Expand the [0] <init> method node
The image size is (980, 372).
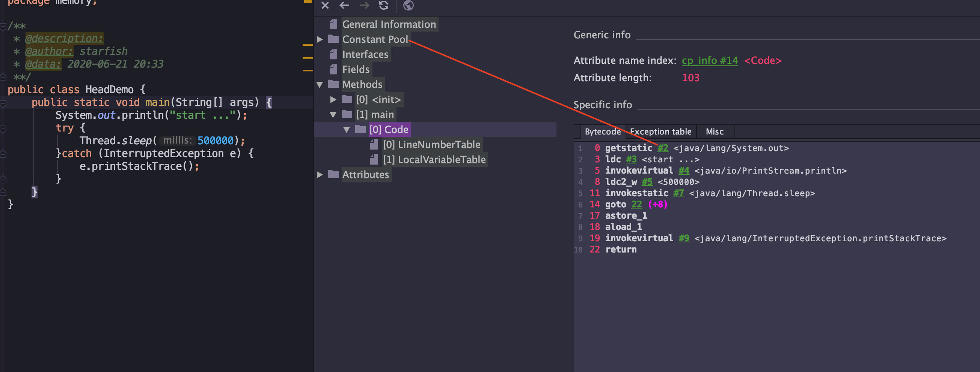[333, 100]
